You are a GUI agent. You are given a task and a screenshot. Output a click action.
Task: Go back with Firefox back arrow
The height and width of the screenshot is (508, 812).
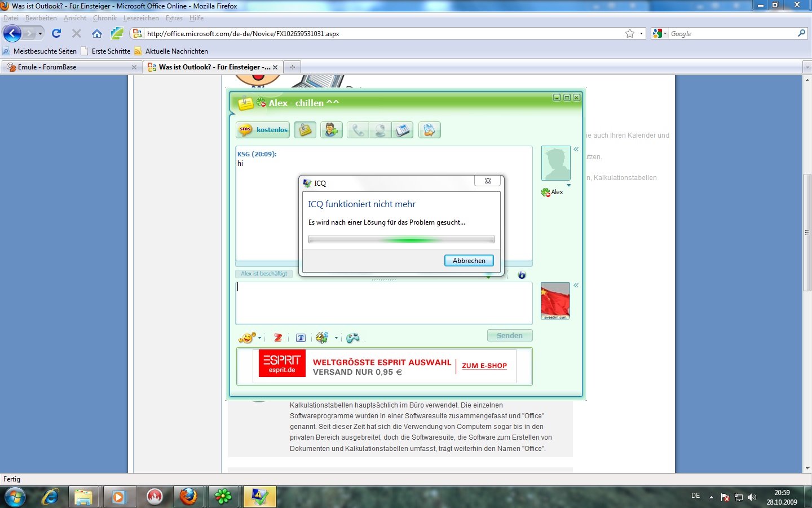click(x=12, y=33)
